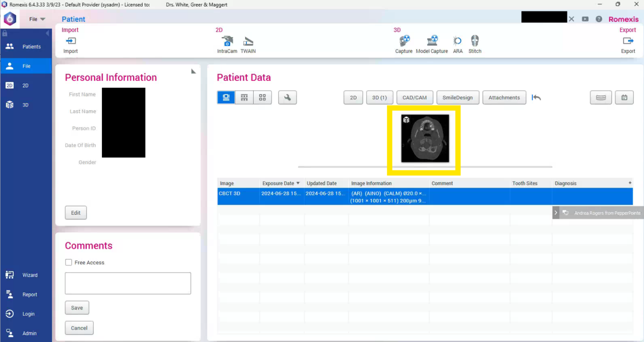Switch to the 2D module in sidebar
This screenshot has width=644, height=342.
26,85
